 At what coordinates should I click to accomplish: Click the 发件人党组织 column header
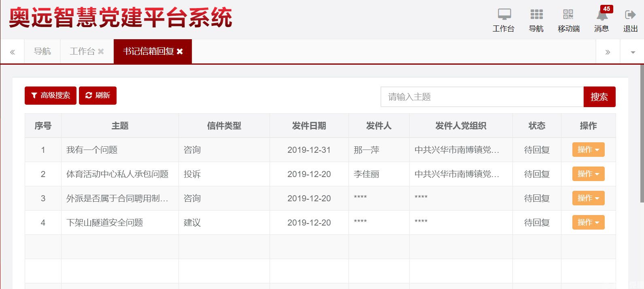(461, 126)
